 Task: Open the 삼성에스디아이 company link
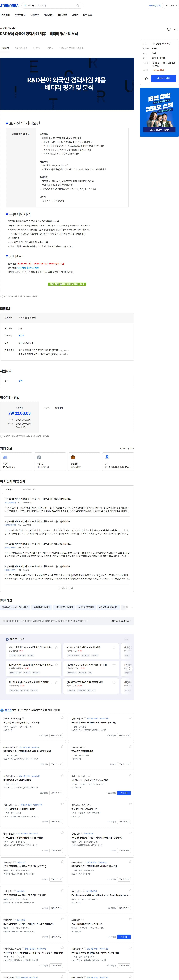tap(8, 28)
